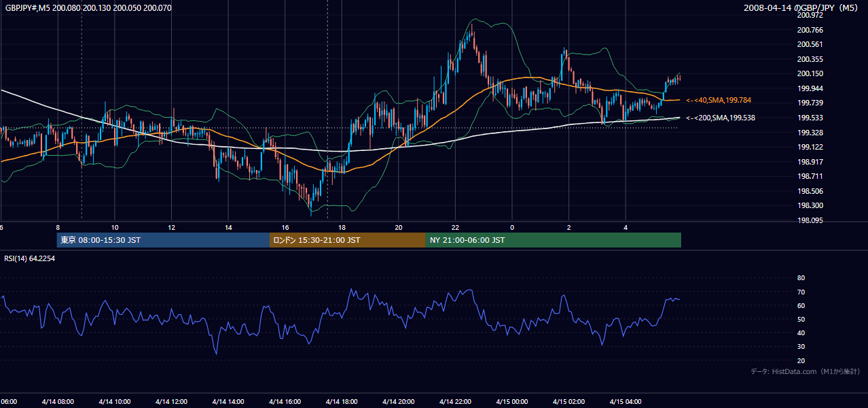Click the 199.122 price axis label
Screen dimensions: 868x408
tap(809, 147)
